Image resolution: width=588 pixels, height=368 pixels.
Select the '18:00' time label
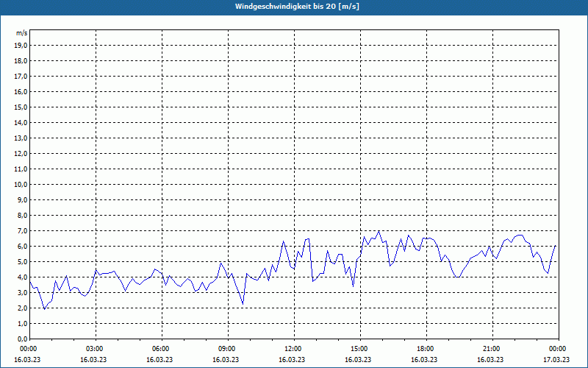coord(426,349)
